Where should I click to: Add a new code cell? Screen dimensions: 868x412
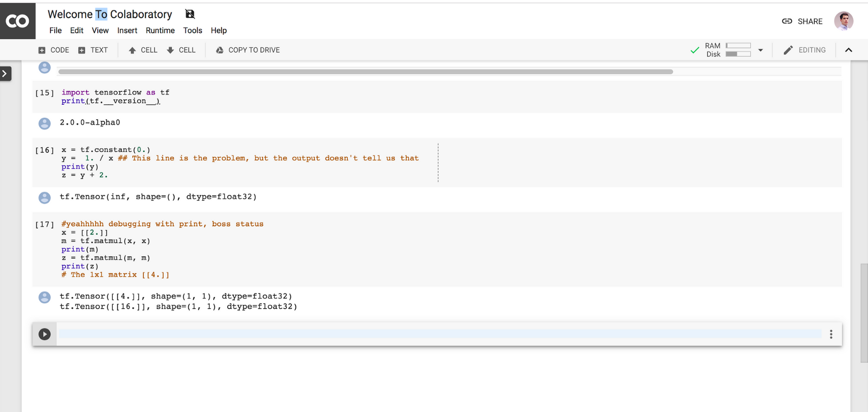(x=54, y=50)
